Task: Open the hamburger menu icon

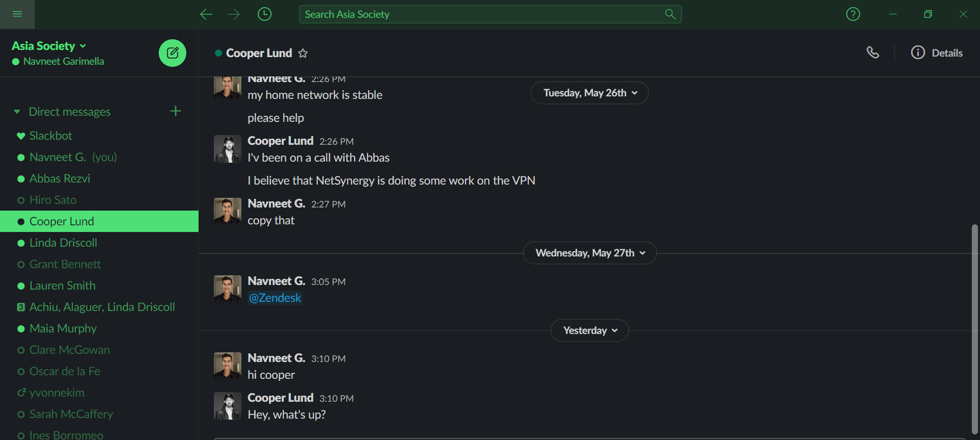Action: [x=17, y=14]
